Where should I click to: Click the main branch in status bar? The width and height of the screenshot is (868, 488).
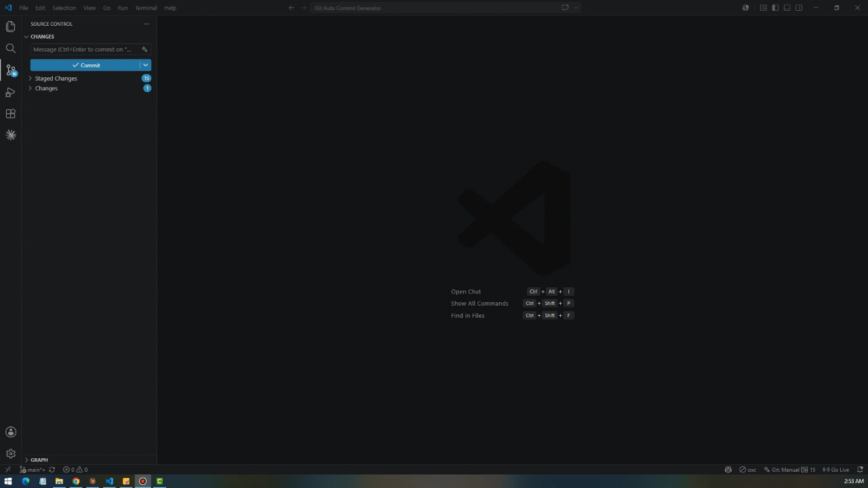[33, 470]
